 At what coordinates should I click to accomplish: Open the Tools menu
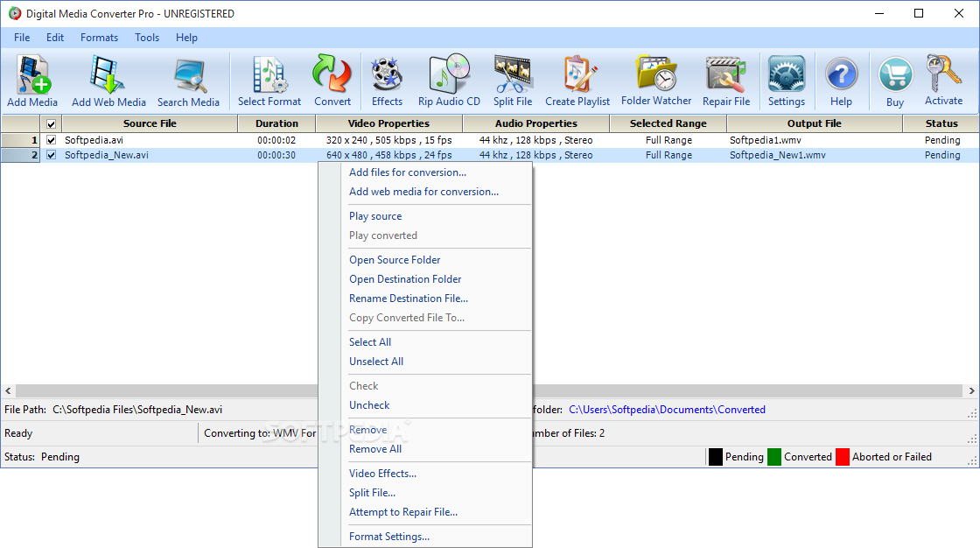click(147, 38)
